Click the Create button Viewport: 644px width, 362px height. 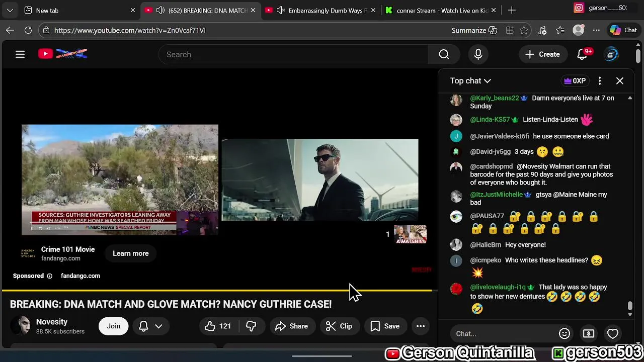point(542,54)
